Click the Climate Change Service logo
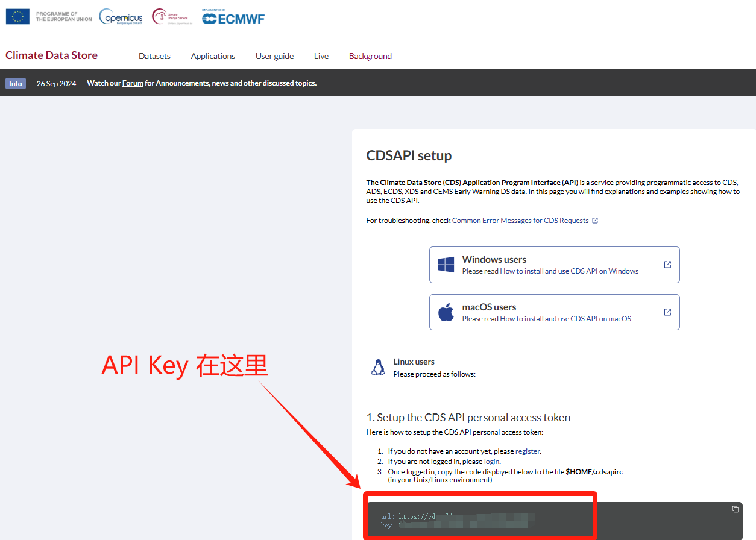The image size is (756, 540). click(x=172, y=17)
